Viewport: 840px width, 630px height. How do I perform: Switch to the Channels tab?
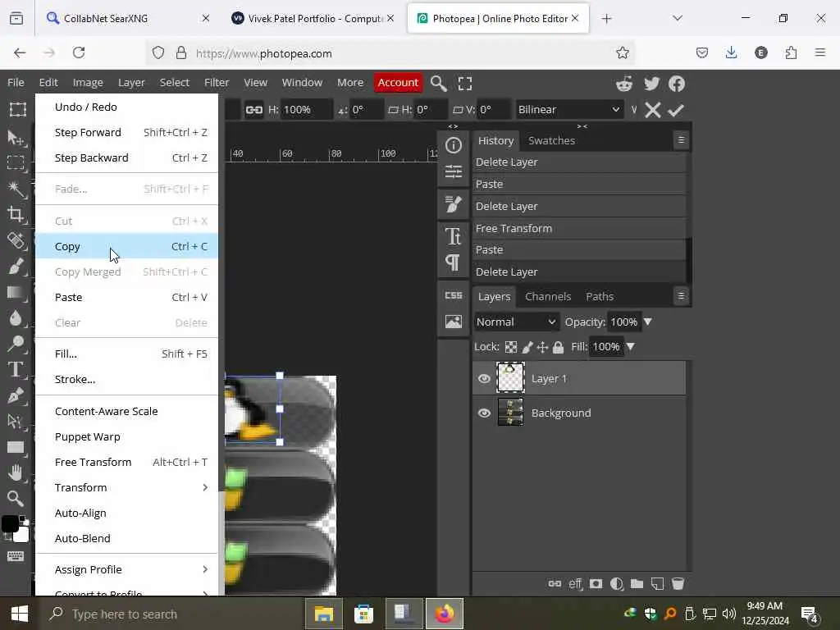[547, 296]
